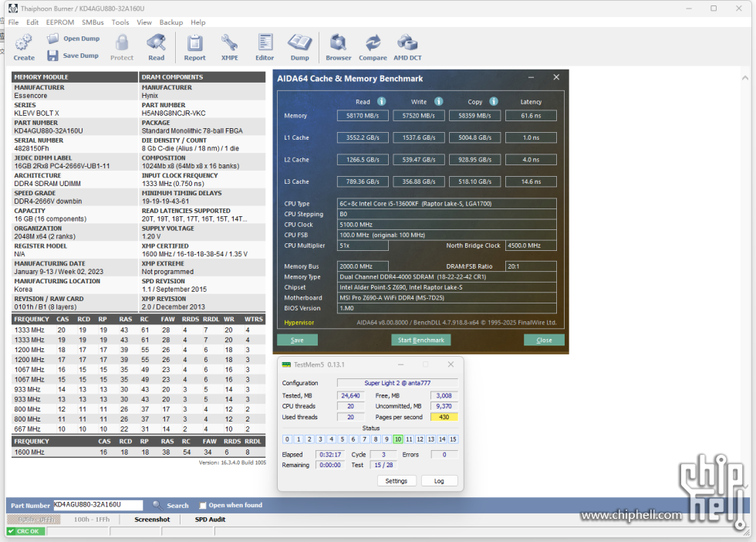
Task: Enable the Open when found checkbox
Action: coord(203,506)
